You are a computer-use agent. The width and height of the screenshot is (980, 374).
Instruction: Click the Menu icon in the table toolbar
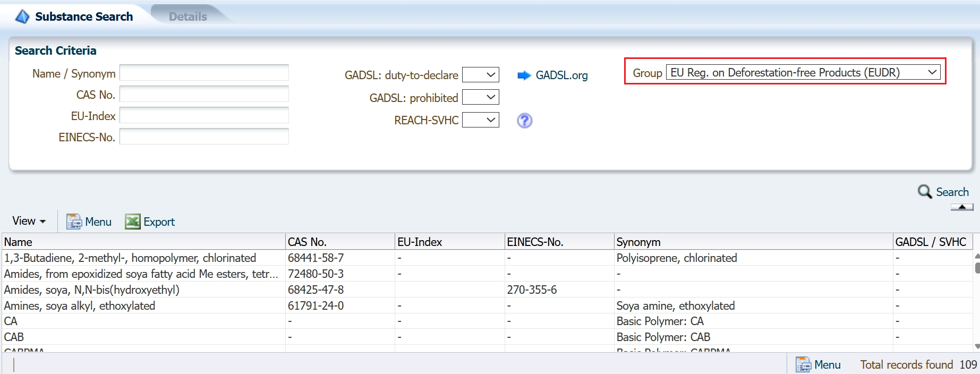click(x=74, y=222)
